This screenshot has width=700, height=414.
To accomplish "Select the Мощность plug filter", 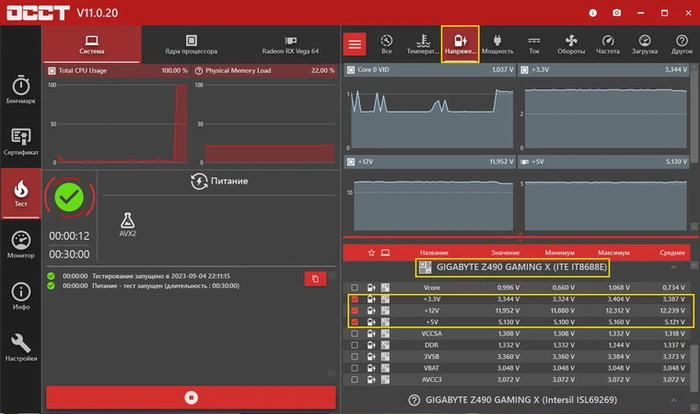I will pyautogui.click(x=497, y=43).
